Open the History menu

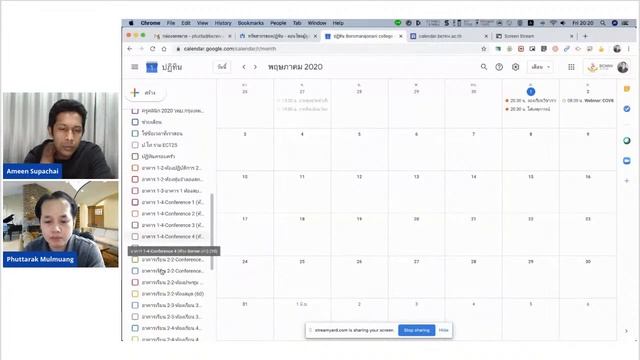223,23
